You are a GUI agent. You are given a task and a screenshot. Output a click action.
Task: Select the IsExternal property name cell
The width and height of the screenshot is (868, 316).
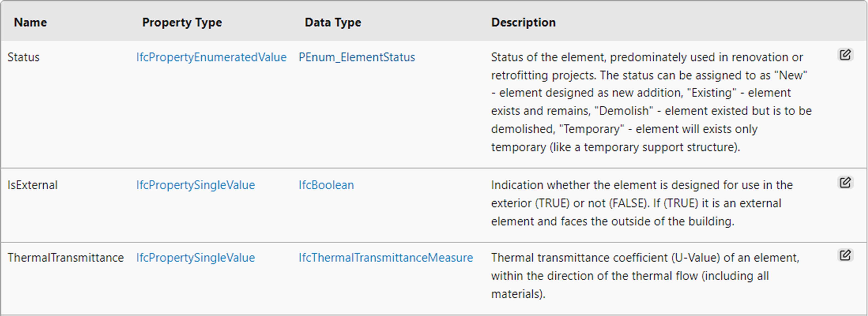[33, 185]
